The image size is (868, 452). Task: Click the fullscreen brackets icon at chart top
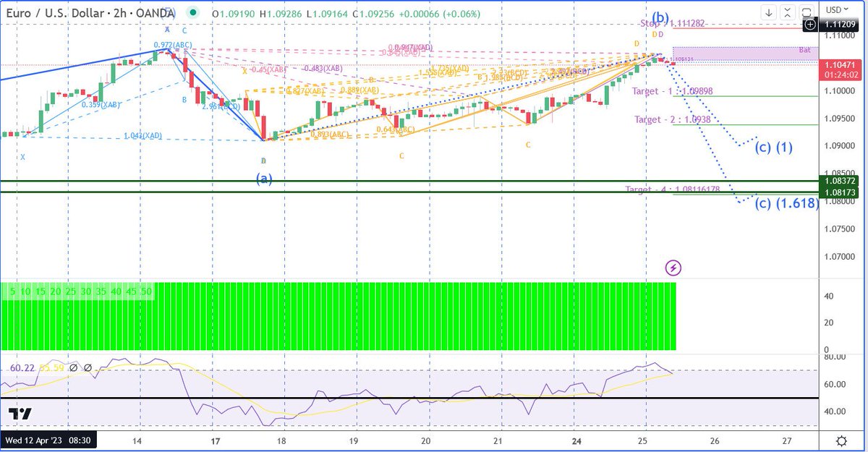pos(805,12)
